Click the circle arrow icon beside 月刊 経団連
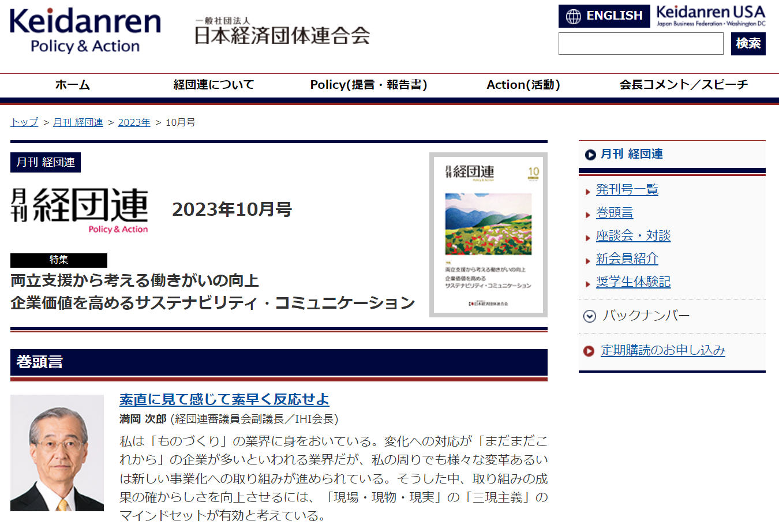Viewport: 779px width, 532px height. tap(590, 155)
